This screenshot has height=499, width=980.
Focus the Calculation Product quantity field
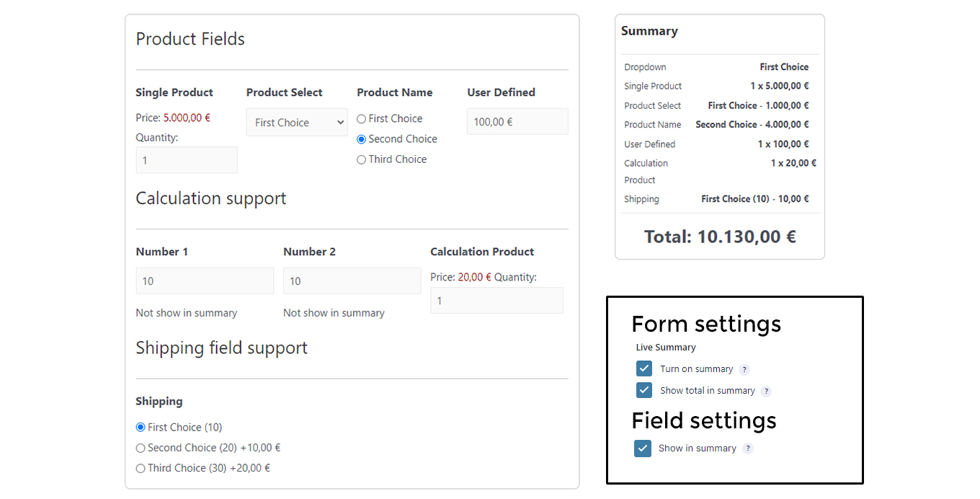497,301
